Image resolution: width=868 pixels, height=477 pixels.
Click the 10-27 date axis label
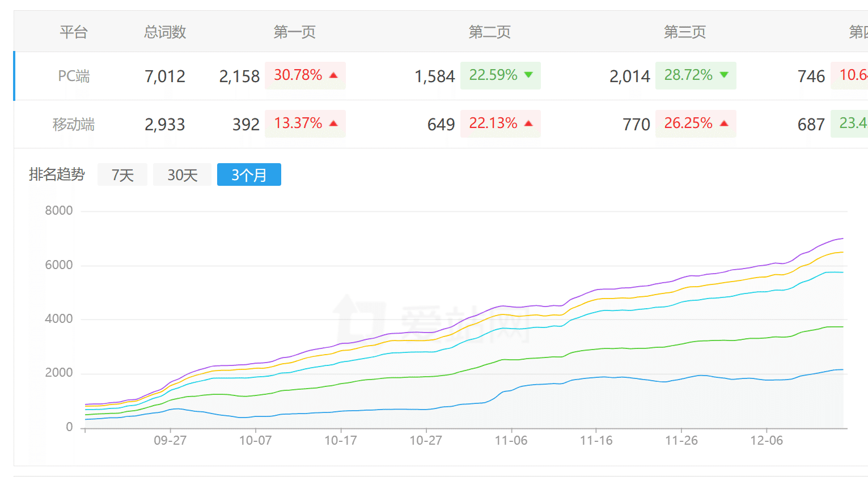click(x=426, y=440)
